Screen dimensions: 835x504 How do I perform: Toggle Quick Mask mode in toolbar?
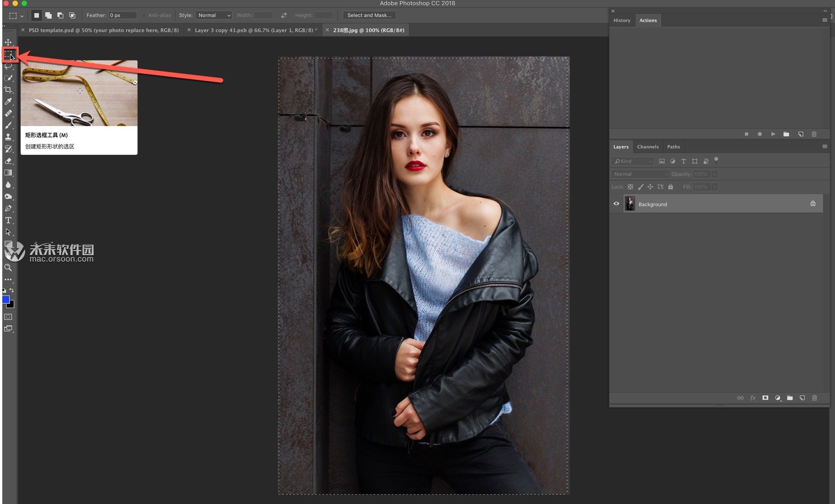[x=8, y=317]
